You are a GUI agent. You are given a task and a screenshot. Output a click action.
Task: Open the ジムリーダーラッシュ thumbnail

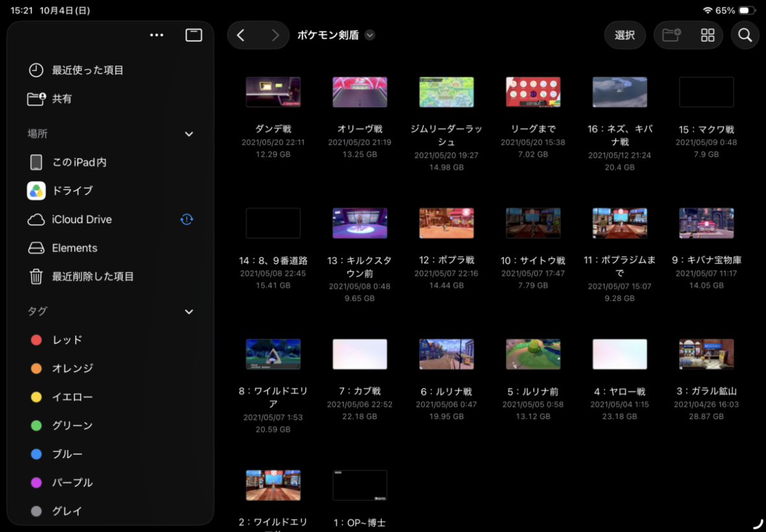coord(447,91)
